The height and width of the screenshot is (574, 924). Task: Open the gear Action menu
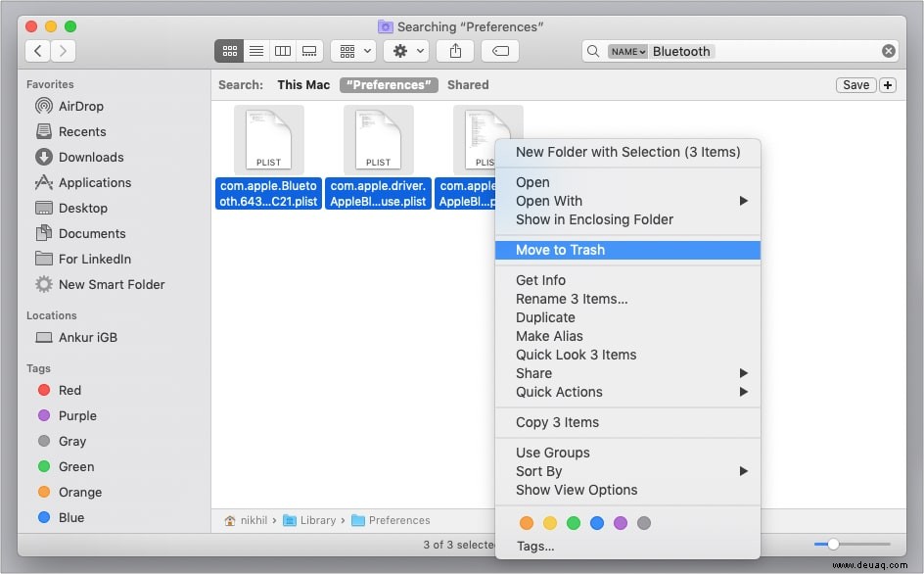pyautogui.click(x=407, y=51)
